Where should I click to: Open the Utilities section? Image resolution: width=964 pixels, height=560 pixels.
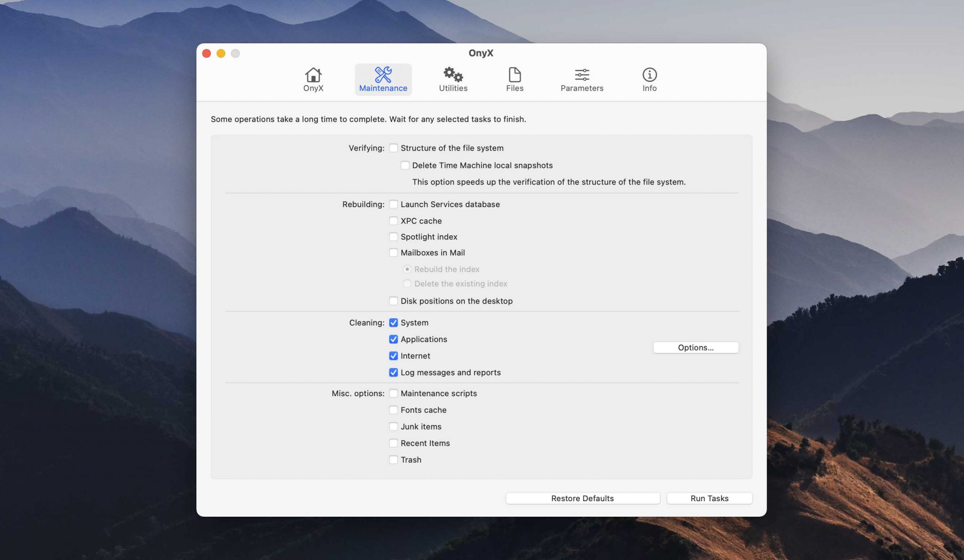pos(452,79)
